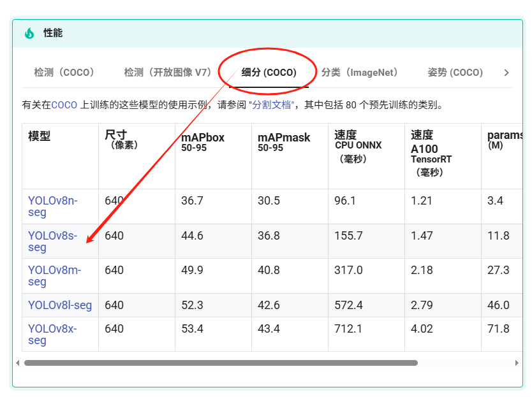This screenshot has width=532, height=397.
Task: Click the mAPbox value 36.7
Action: (192, 200)
